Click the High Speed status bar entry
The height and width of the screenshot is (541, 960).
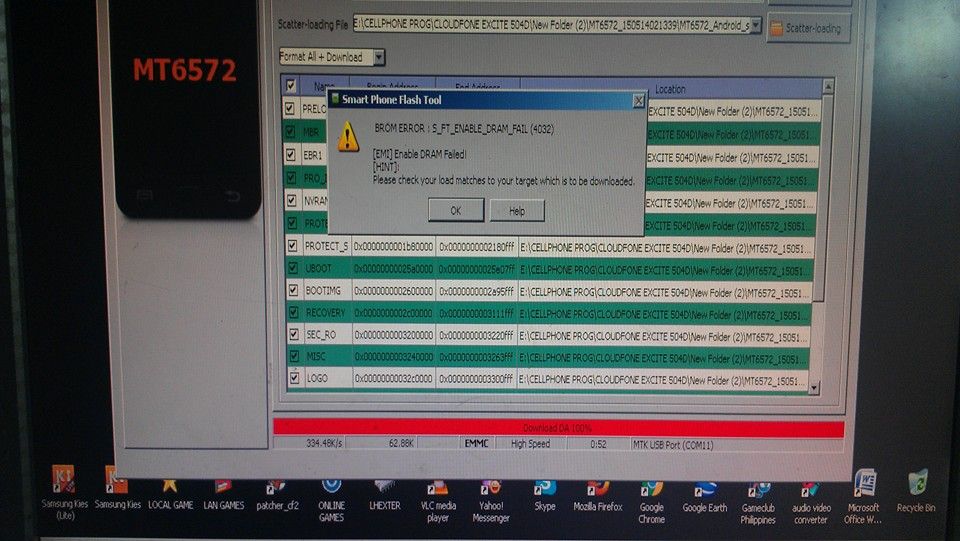pos(530,444)
